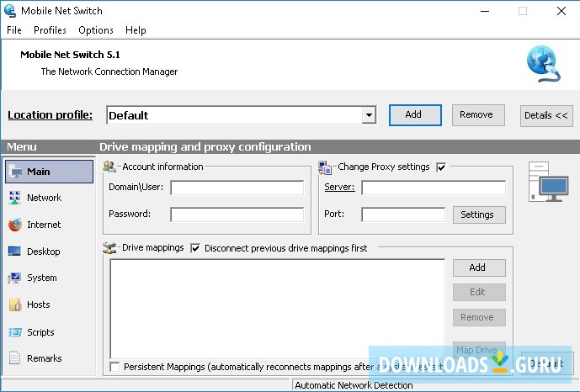
Task: Click the Mobile Net Switch title bar icon
Action: [10, 11]
